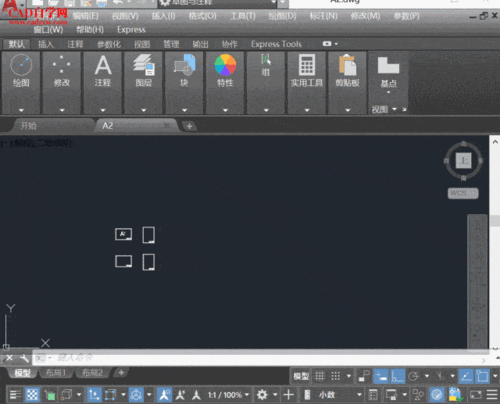Open the polar tracking angle dropdown arrow
Viewport: 500px width, 404px height.
click(427, 377)
